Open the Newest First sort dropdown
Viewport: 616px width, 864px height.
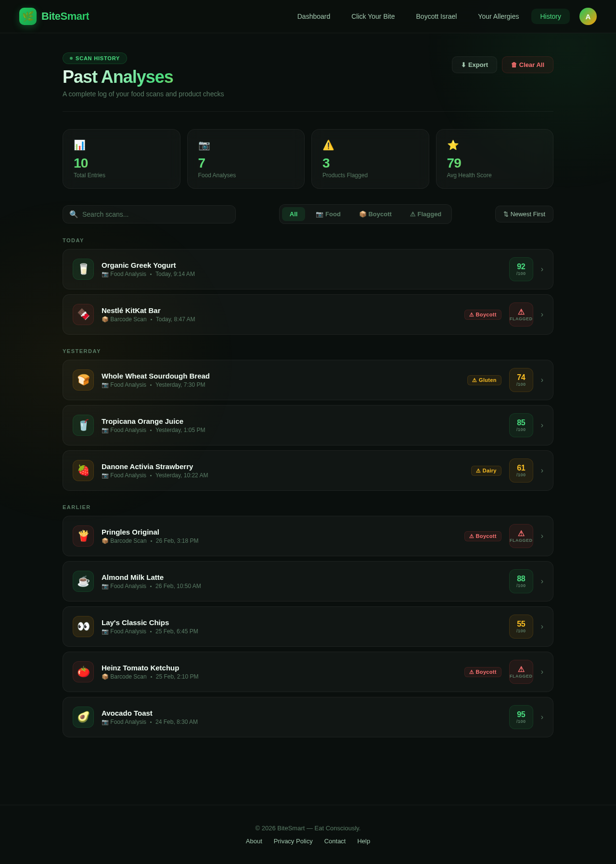(x=524, y=214)
